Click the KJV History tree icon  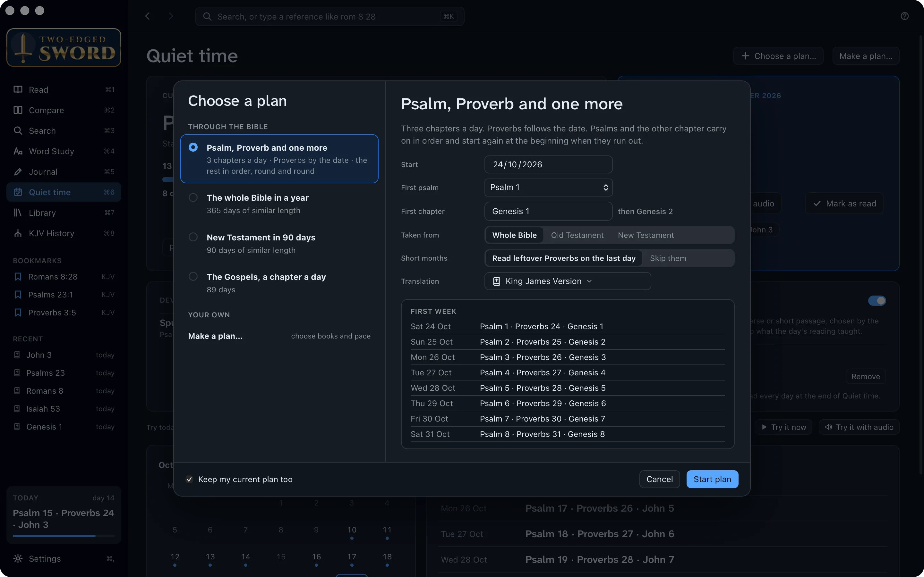(18, 233)
